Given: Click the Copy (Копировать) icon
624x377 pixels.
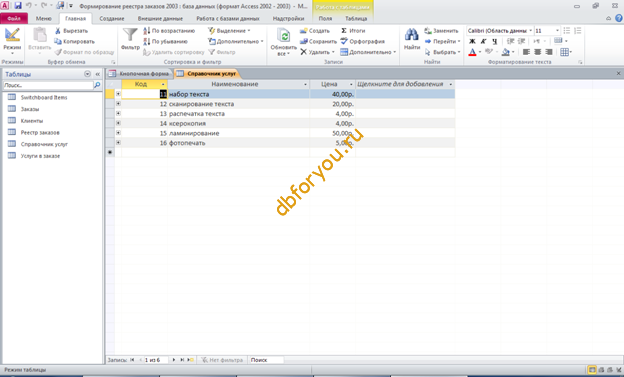Looking at the screenshot, I should tap(58, 41).
